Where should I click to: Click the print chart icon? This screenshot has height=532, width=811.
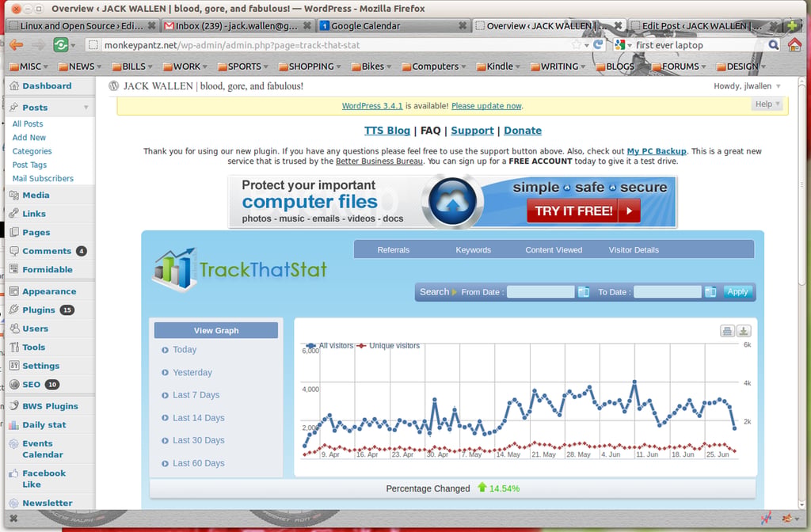[727, 331]
